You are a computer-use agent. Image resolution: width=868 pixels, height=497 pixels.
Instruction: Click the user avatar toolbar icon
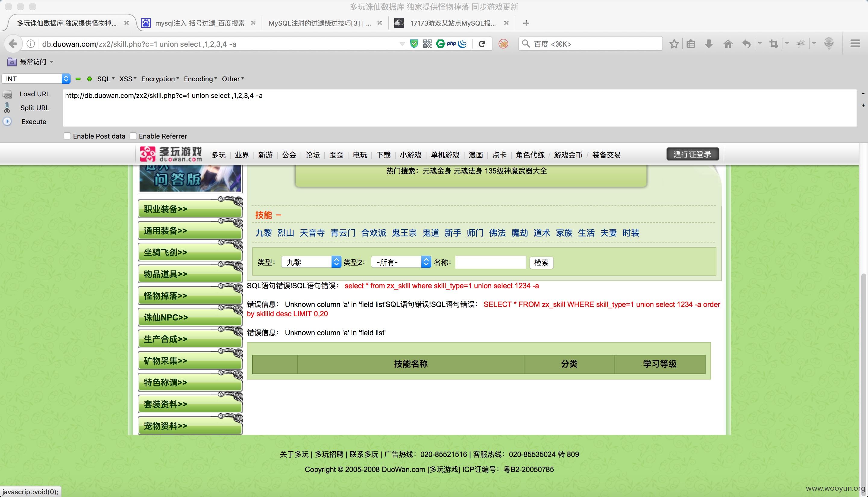829,43
